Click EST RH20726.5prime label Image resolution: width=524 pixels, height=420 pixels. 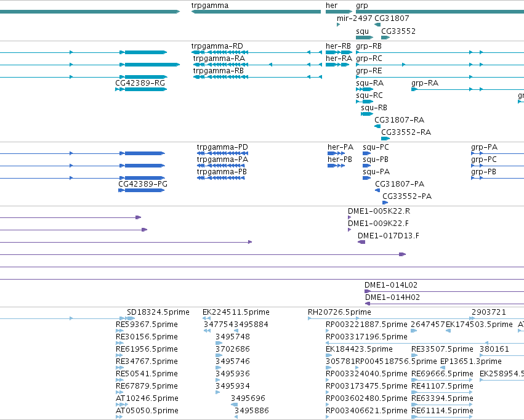(339, 312)
